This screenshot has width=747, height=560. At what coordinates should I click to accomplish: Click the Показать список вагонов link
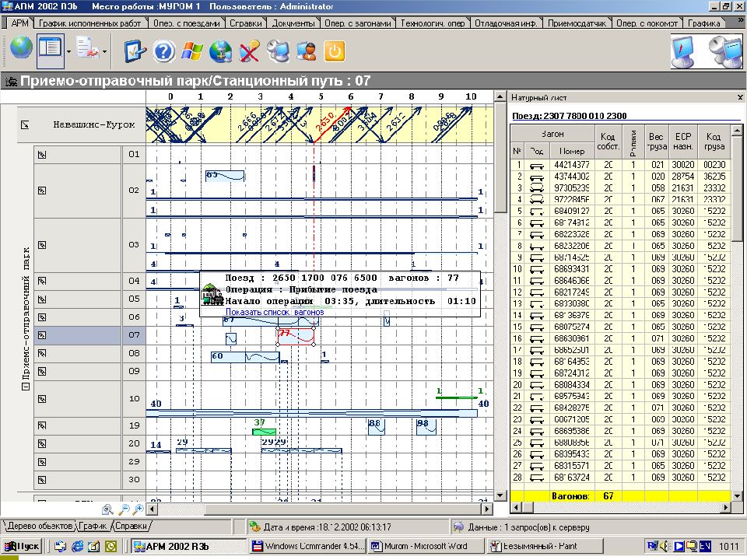(274, 312)
